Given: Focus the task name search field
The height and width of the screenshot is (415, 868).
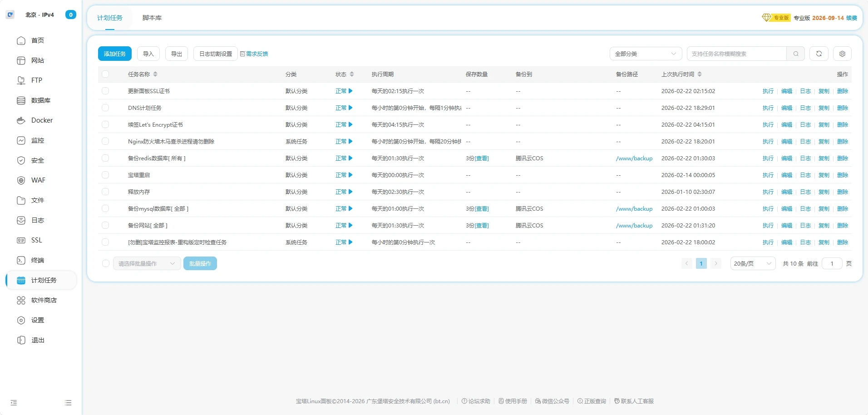Looking at the screenshot, I should coord(736,54).
